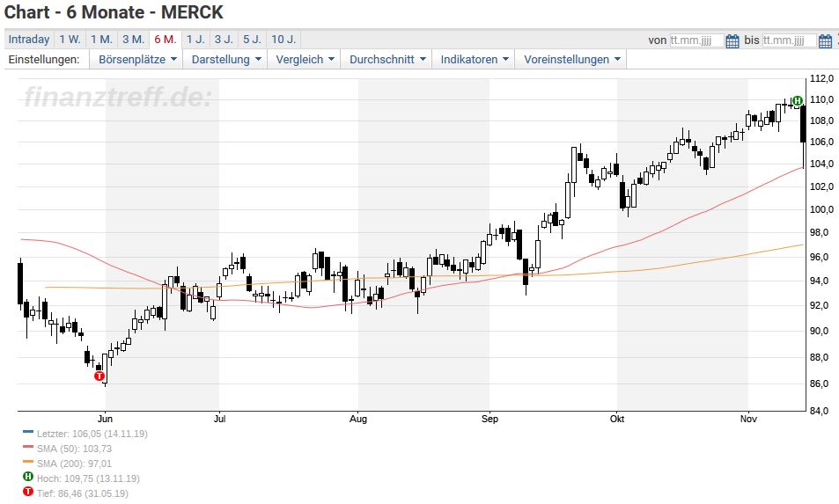Click the 'bis' end date input field
Viewport: 839px width, 504px height.
pyautogui.click(x=789, y=40)
